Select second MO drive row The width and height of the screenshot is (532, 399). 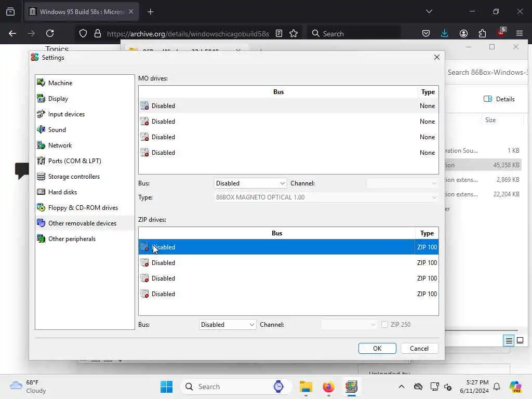click(x=288, y=122)
